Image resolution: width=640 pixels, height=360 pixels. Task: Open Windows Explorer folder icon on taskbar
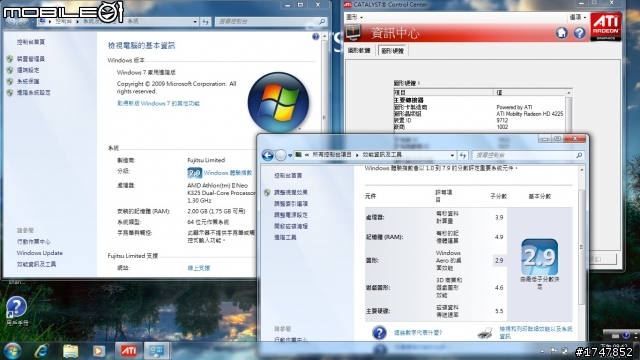pyautogui.click(x=71, y=351)
